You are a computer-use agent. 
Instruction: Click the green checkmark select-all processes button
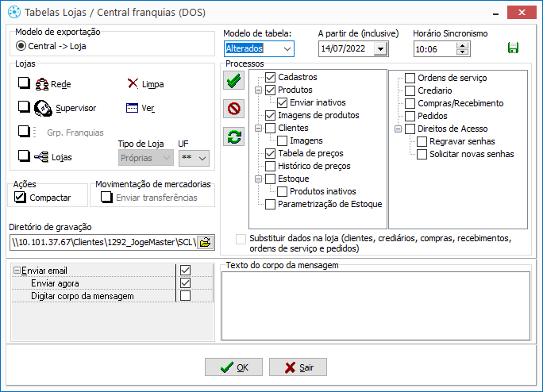coord(233,80)
